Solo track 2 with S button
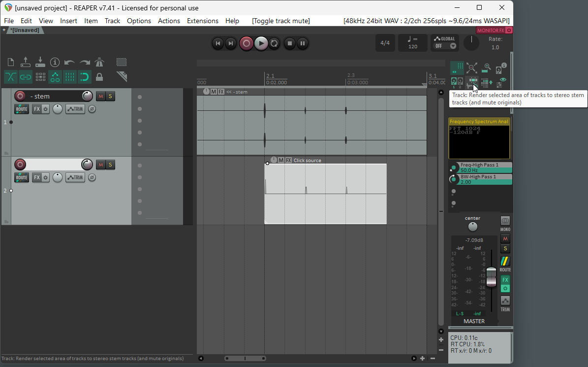The width and height of the screenshot is (588, 367). (111, 165)
